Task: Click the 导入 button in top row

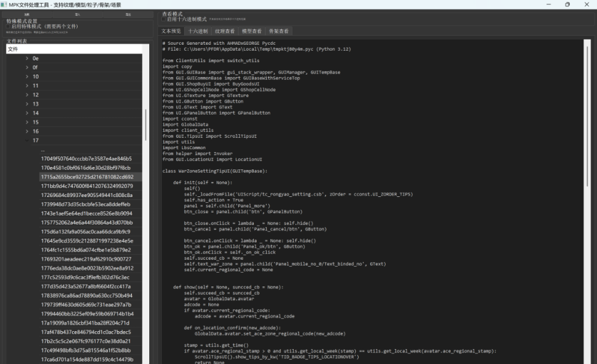Action: click(x=77, y=14)
